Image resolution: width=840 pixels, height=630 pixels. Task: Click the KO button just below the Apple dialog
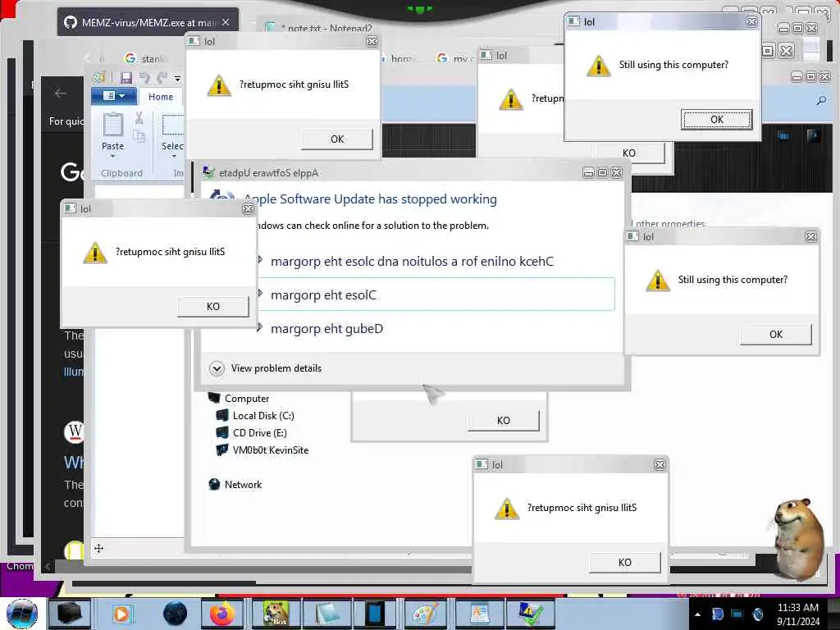pos(504,421)
